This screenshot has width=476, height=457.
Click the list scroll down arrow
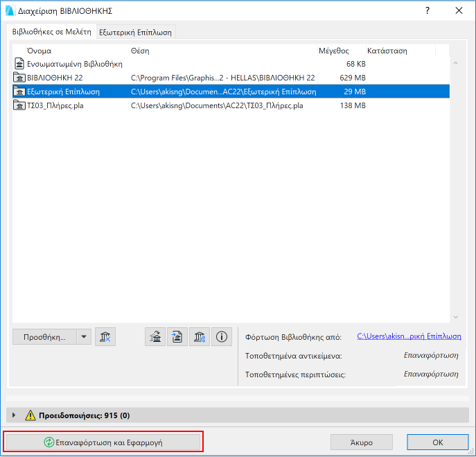pyautogui.click(x=456, y=317)
